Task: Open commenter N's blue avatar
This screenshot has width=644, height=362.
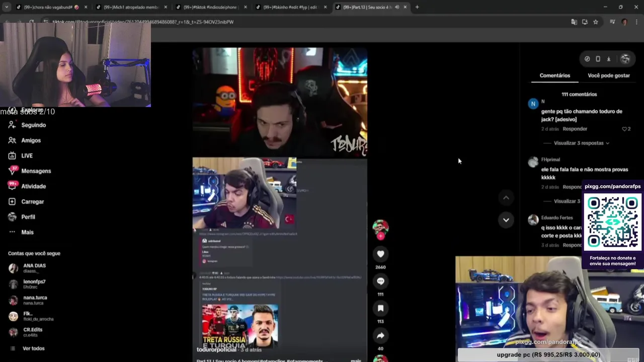Action: click(533, 104)
